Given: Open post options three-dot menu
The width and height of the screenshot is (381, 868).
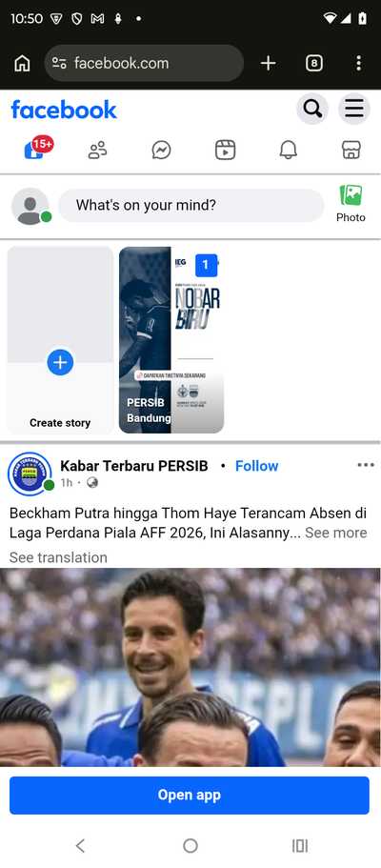Looking at the screenshot, I should point(366,465).
